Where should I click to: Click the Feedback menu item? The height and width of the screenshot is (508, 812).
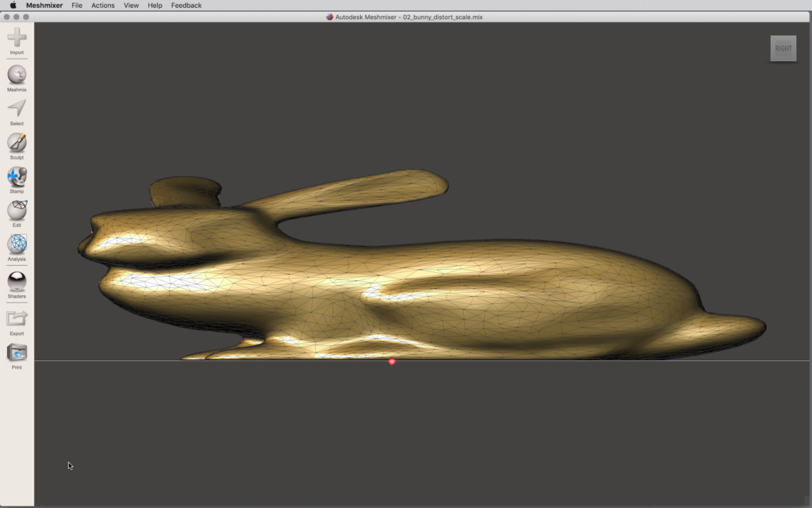[x=186, y=6]
